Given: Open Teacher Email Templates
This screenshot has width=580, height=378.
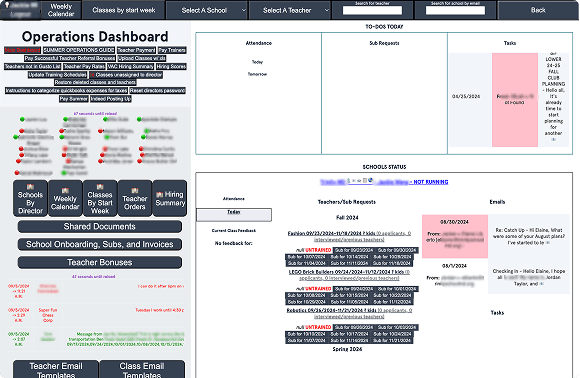Looking at the screenshot, I should (x=56, y=369).
